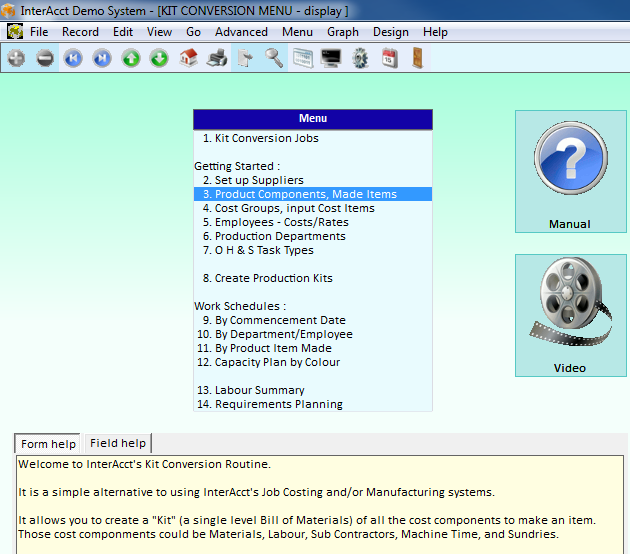The image size is (630, 554).
Task: Open the Help menu
Action: (435, 32)
